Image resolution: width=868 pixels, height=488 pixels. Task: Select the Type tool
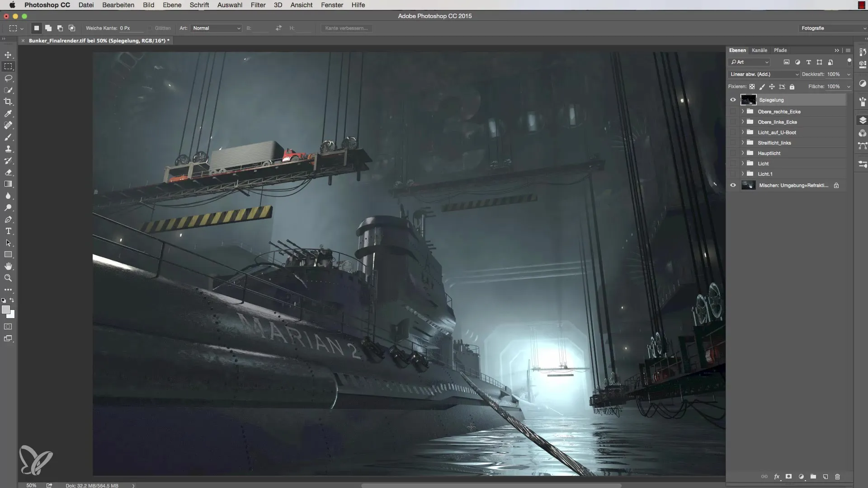click(8, 231)
